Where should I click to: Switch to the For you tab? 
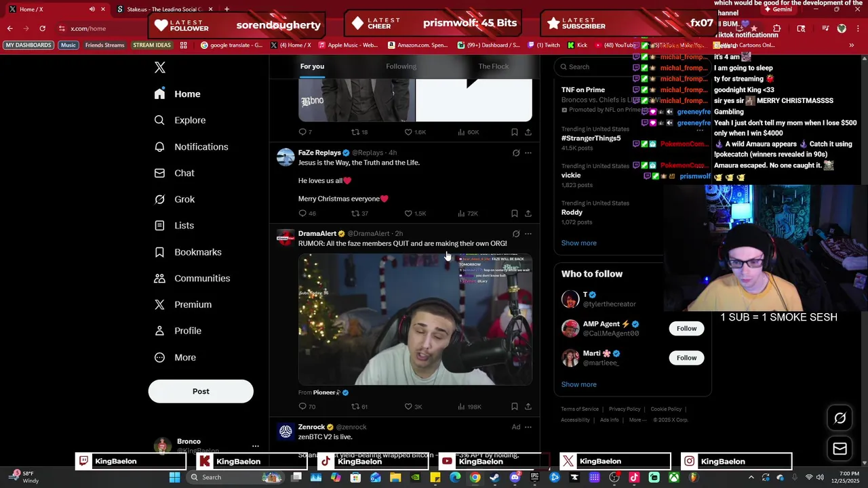tap(312, 66)
